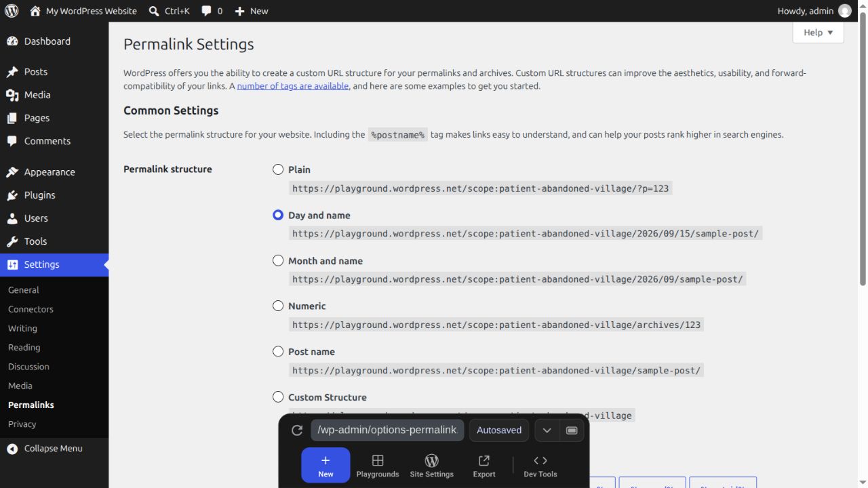Open Privacy settings submenu item
Viewport: 868px width, 488px height.
(x=22, y=424)
